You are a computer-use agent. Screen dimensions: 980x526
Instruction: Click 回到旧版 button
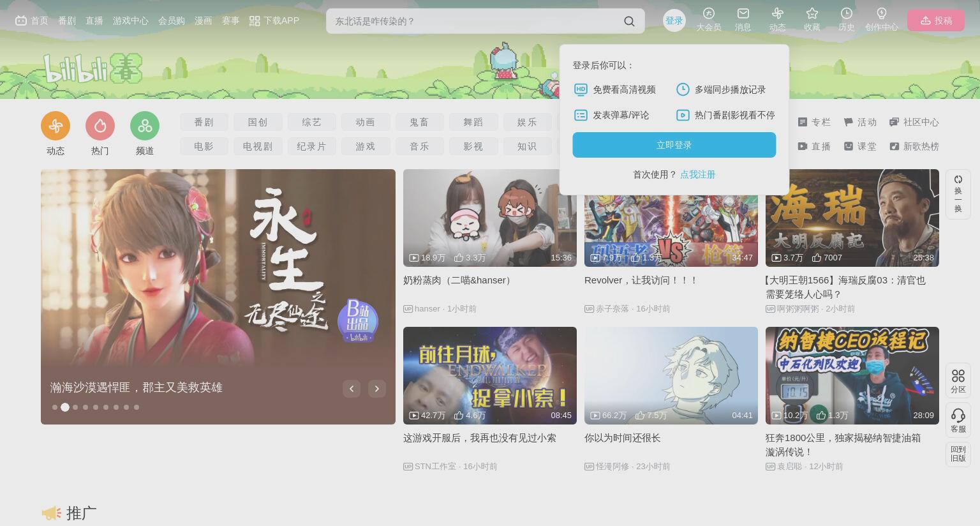pos(958,454)
